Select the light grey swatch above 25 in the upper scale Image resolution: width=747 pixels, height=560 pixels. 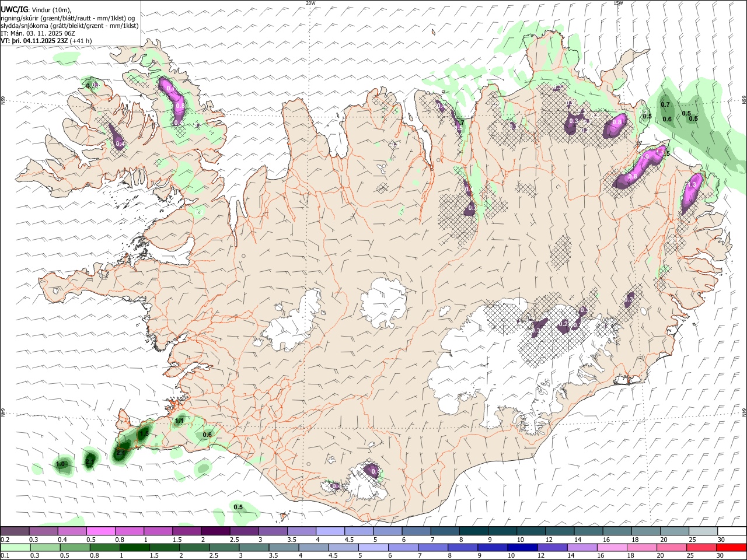click(704, 531)
